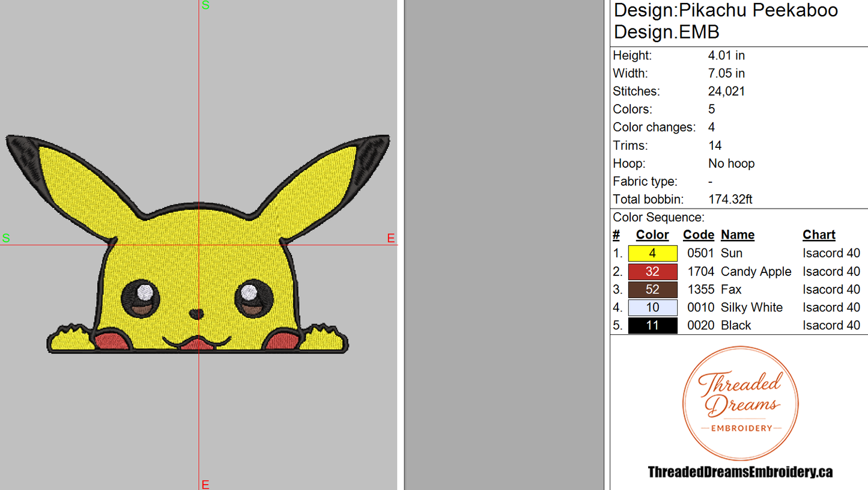
Task: Click the green S marker on left edge
Action: pos(6,238)
